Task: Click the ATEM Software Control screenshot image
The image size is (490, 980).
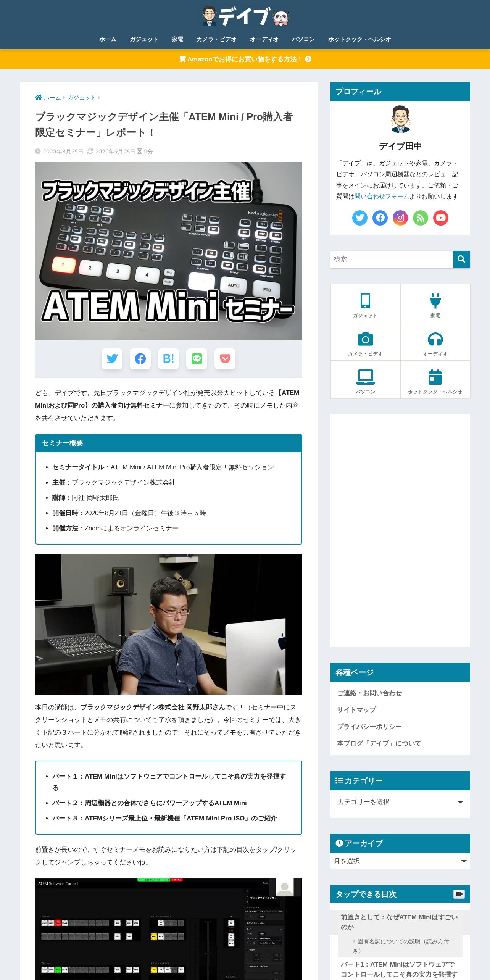Action: click(169, 929)
